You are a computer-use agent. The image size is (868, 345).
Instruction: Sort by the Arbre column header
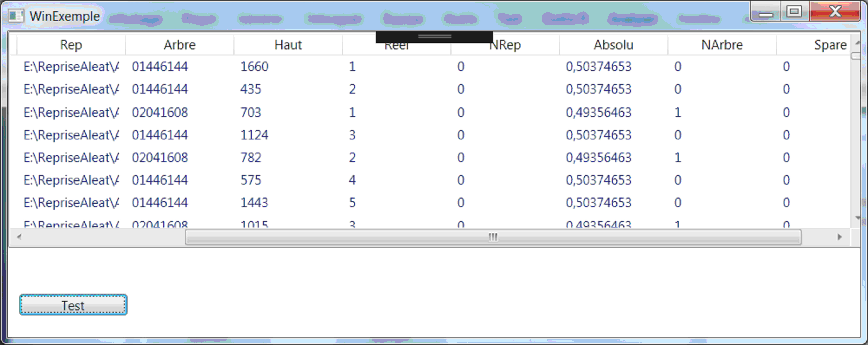click(x=179, y=45)
